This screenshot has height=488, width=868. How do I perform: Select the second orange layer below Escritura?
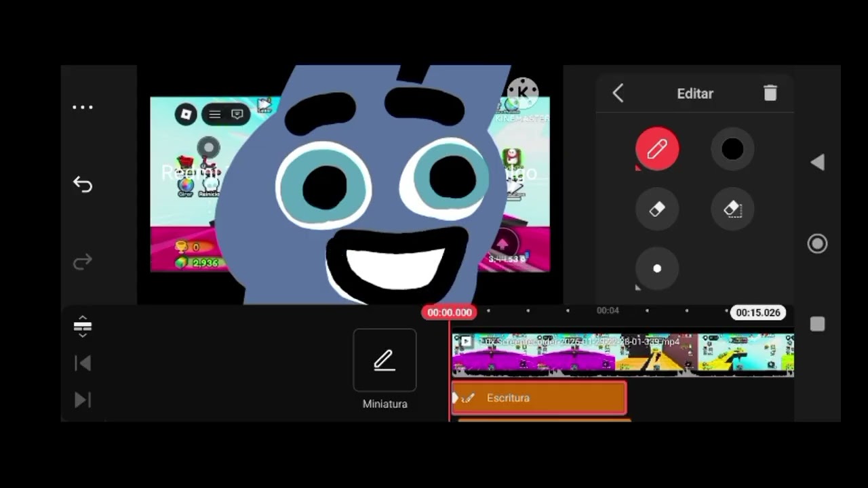pos(545,420)
